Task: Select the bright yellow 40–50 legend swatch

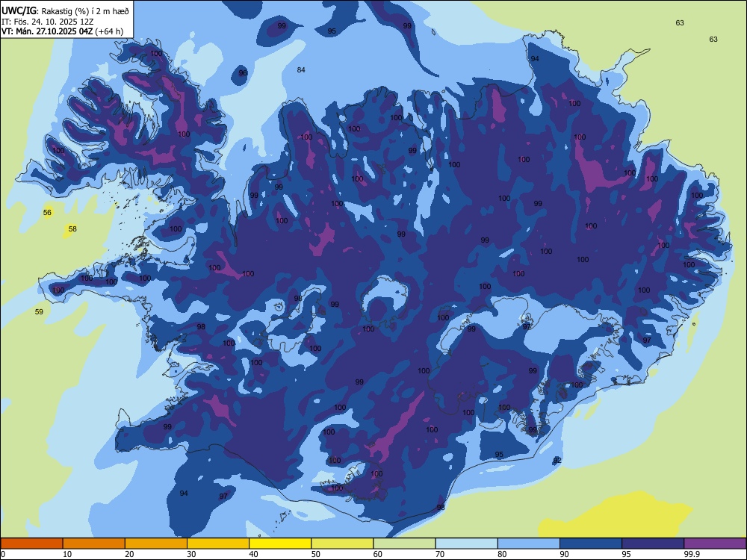Action: pos(280,544)
